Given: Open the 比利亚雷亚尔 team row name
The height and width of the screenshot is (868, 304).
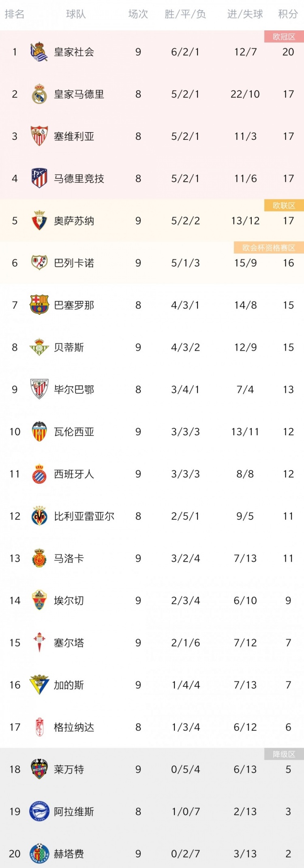Looking at the screenshot, I should click(84, 516).
